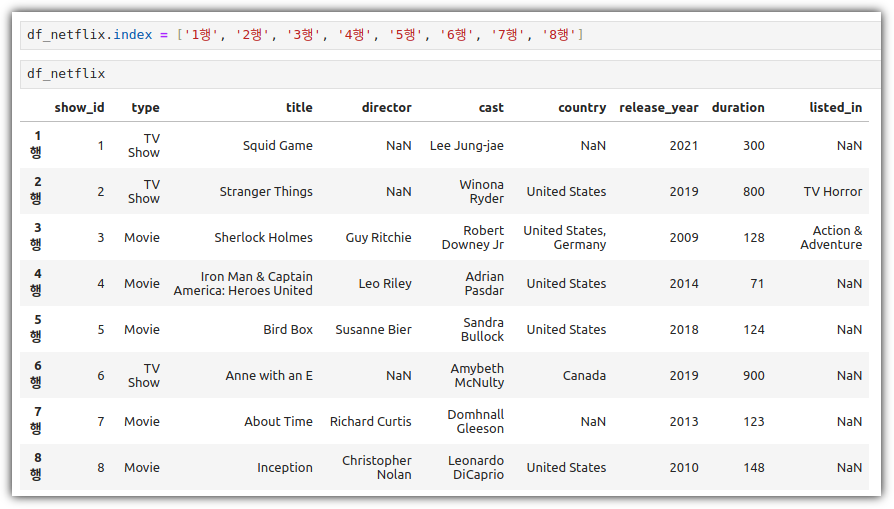Click cast Domhnall Gleeson cell
894x509 pixels.
tap(476, 422)
